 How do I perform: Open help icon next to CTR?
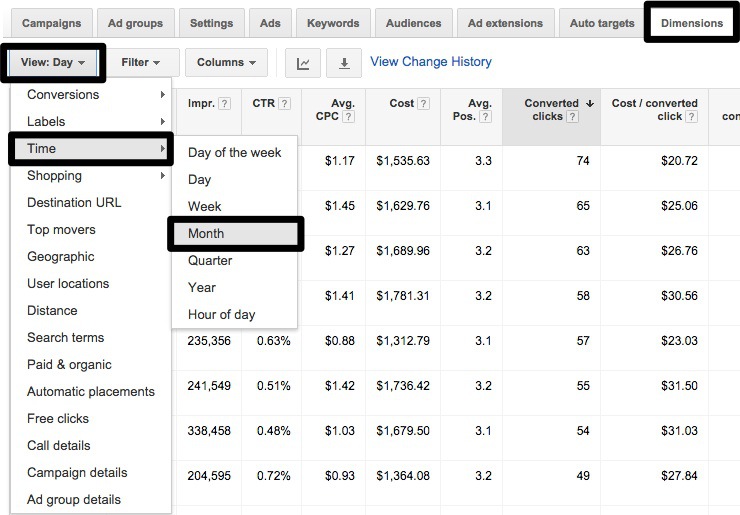(x=284, y=103)
